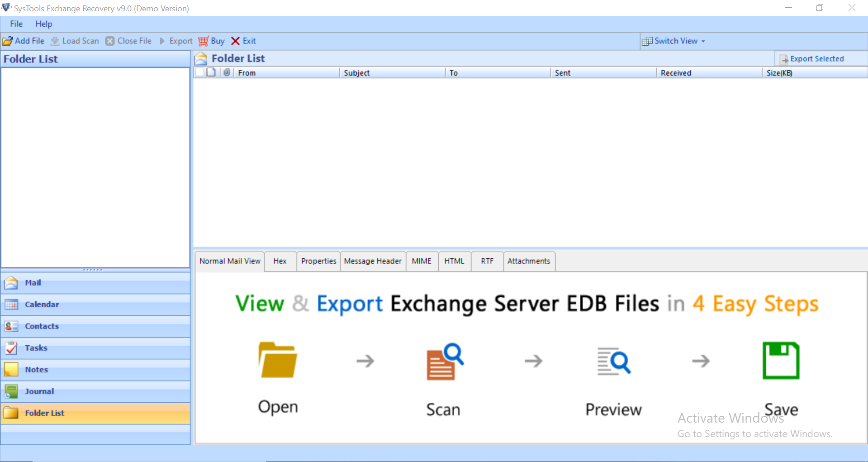
Task: Click the Export Selected icon
Action: [x=784, y=59]
